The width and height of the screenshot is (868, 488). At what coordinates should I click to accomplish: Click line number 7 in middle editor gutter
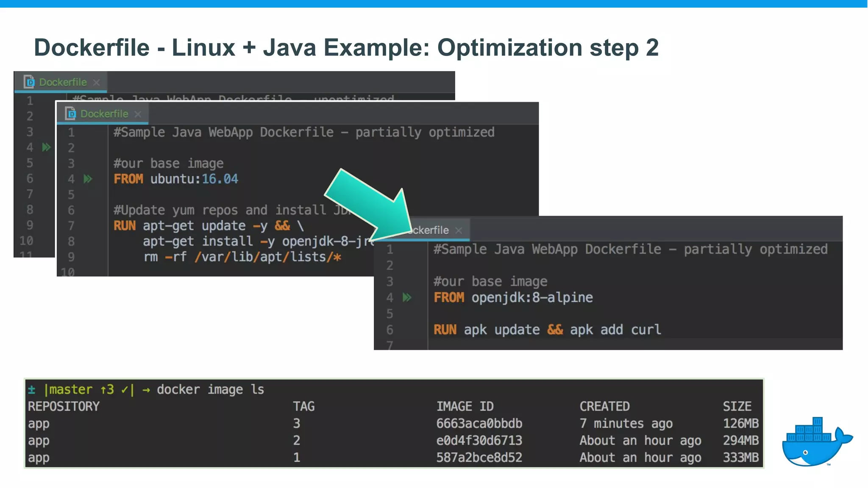(x=71, y=226)
